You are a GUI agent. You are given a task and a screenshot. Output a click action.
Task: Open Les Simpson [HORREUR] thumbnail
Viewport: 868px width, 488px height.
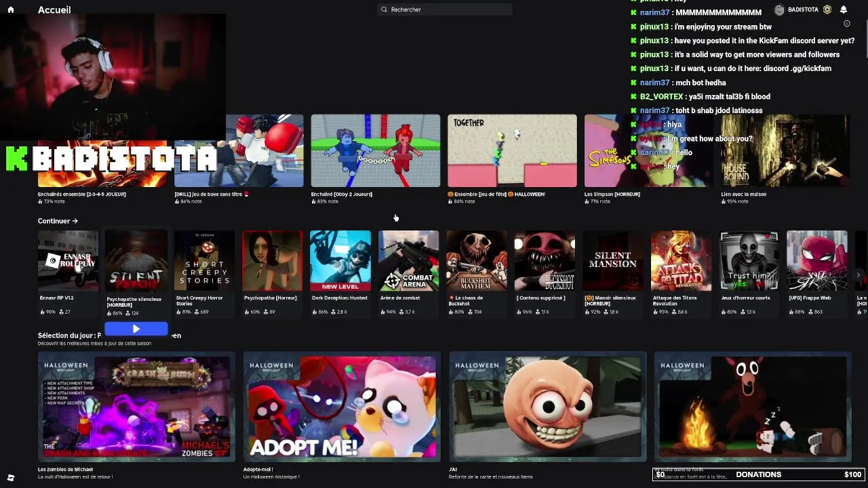tap(648, 150)
